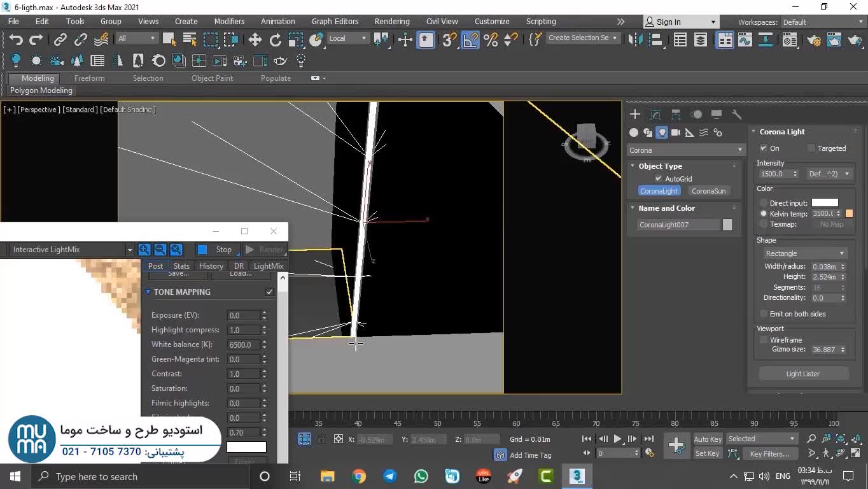Open the Rendering menu
Viewport: 868px width, 489px height.
tap(391, 21)
